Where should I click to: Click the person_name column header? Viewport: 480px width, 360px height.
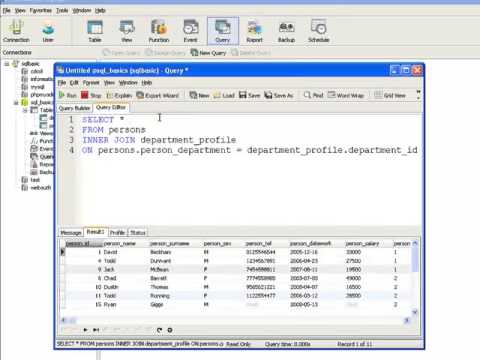tap(126, 244)
